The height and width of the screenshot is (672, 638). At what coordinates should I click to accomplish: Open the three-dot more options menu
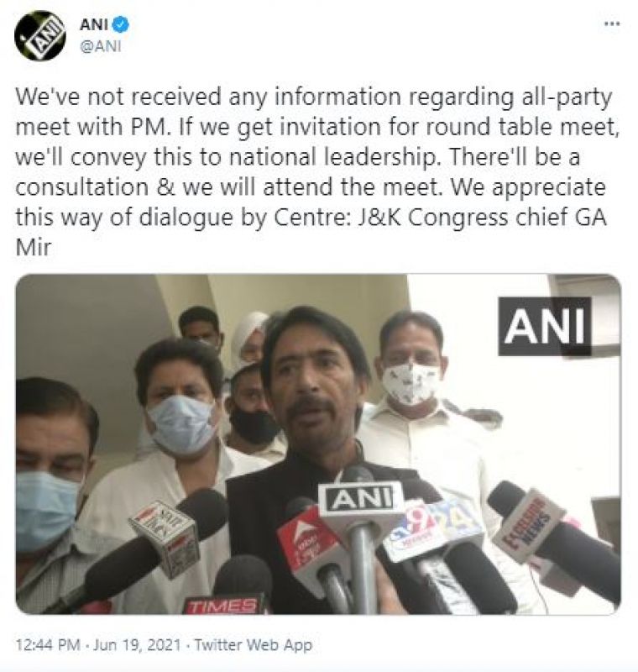pos(612,24)
